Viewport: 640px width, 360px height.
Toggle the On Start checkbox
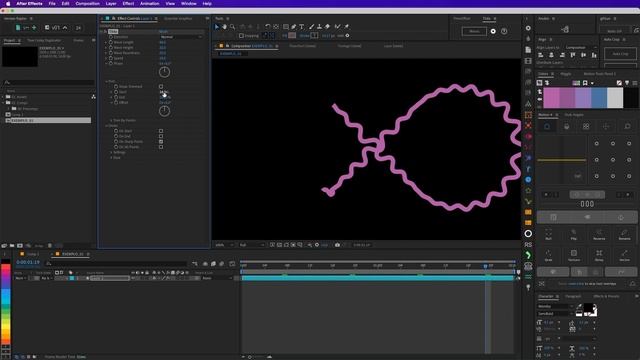tap(161, 131)
